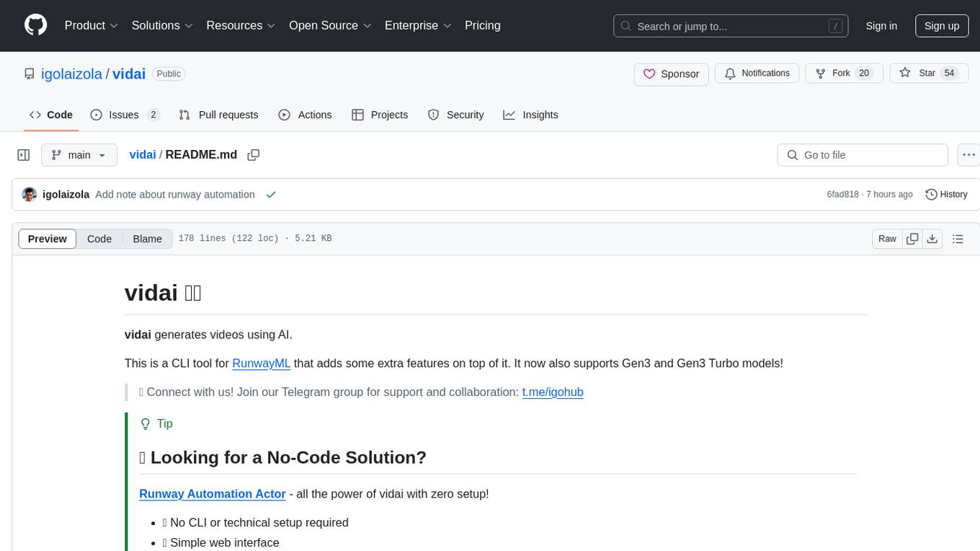Open the GitHub homepage logo
Viewport: 980px width, 551px height.
coord(35,25)
